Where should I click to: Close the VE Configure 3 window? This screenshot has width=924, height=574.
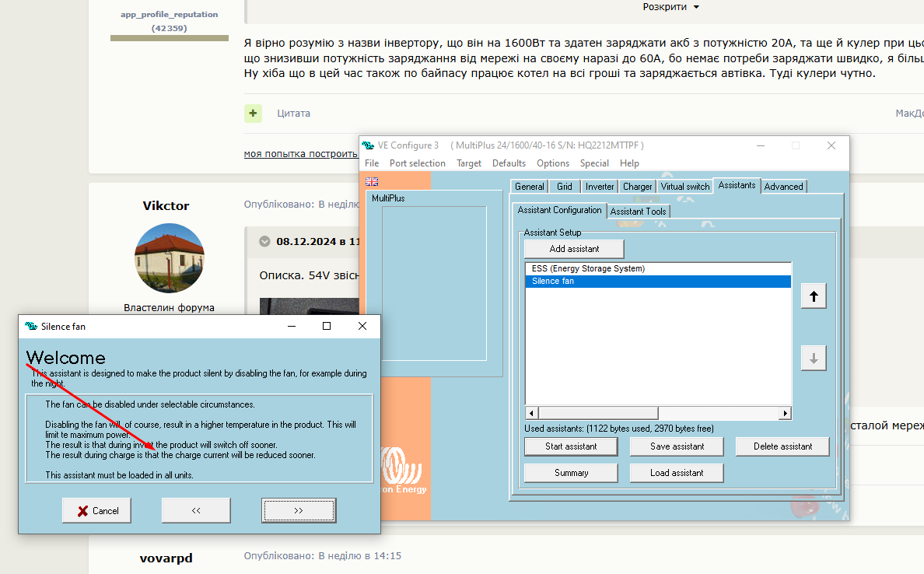click(x=831, y=145)
